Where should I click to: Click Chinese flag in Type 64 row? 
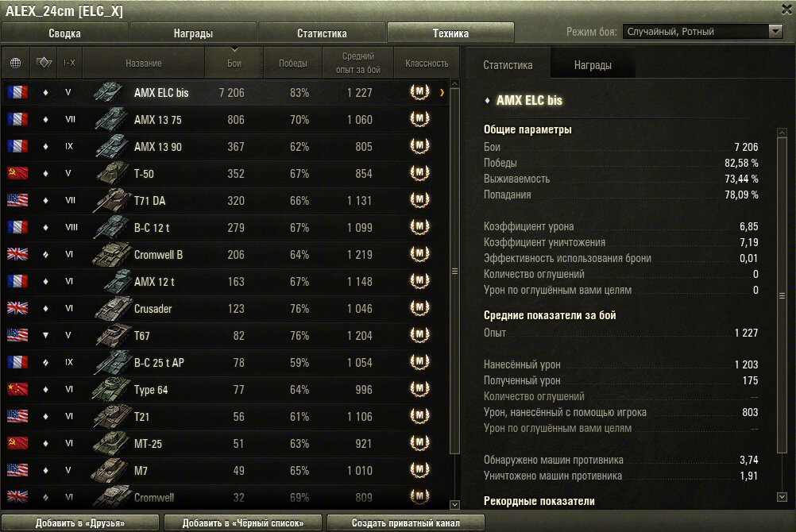coord(17,389)
